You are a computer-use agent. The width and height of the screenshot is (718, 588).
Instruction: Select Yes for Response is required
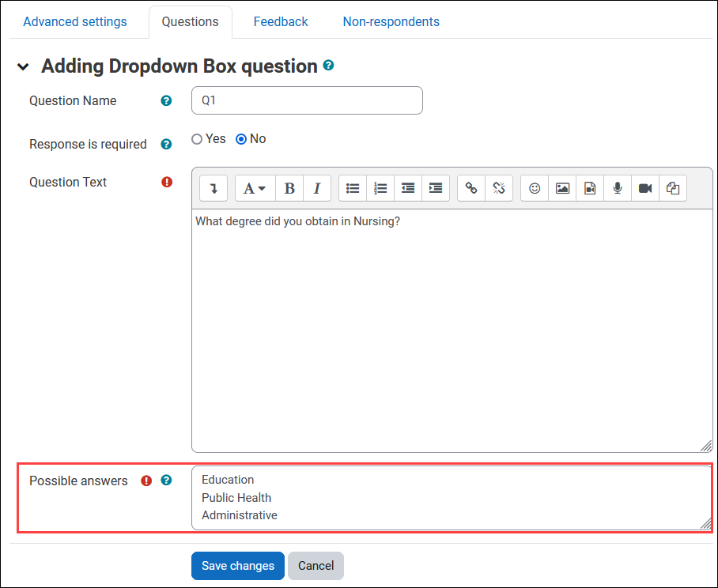(197, 138)
